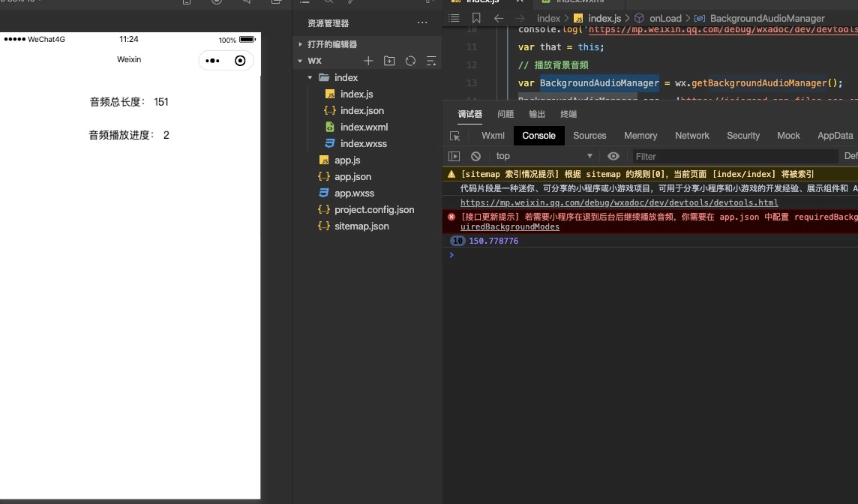The width and height of the screenshot is (858, 504).
Task: Expand the 打开的编辑器 section
Action: coord(300,44)
